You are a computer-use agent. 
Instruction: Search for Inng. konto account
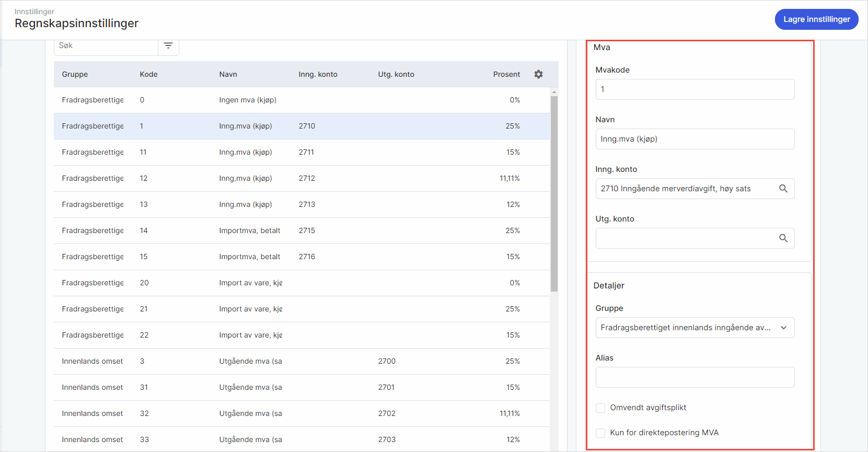coord(783,189)
